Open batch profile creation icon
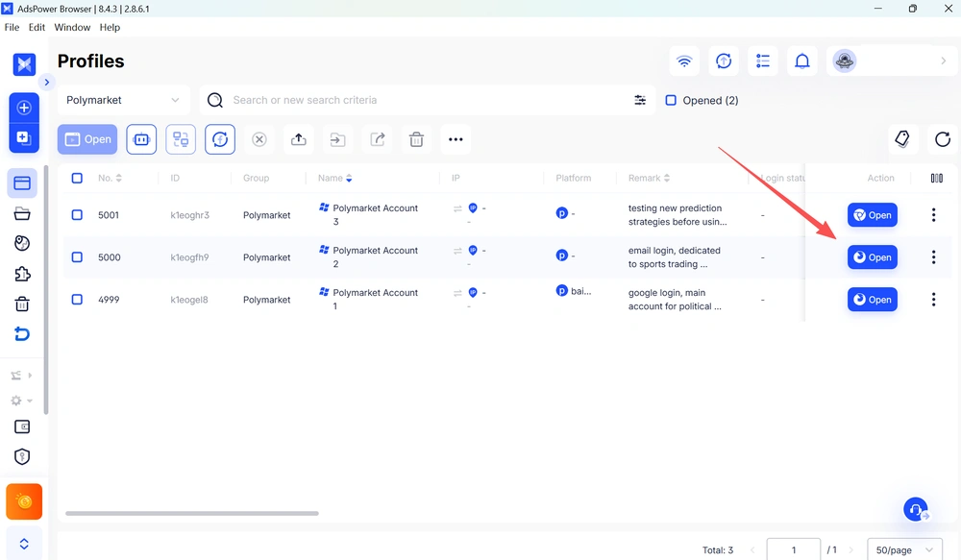 point(24,138)
